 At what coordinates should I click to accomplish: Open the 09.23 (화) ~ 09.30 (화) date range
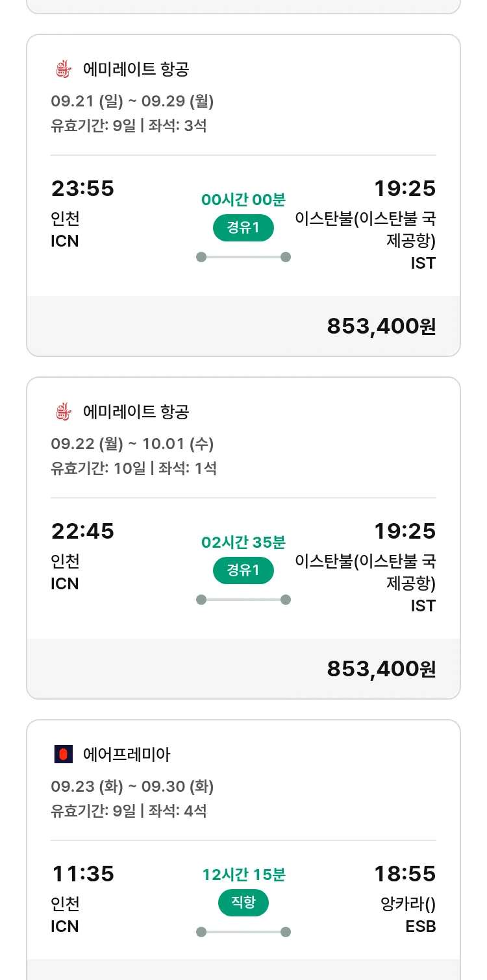132,787
